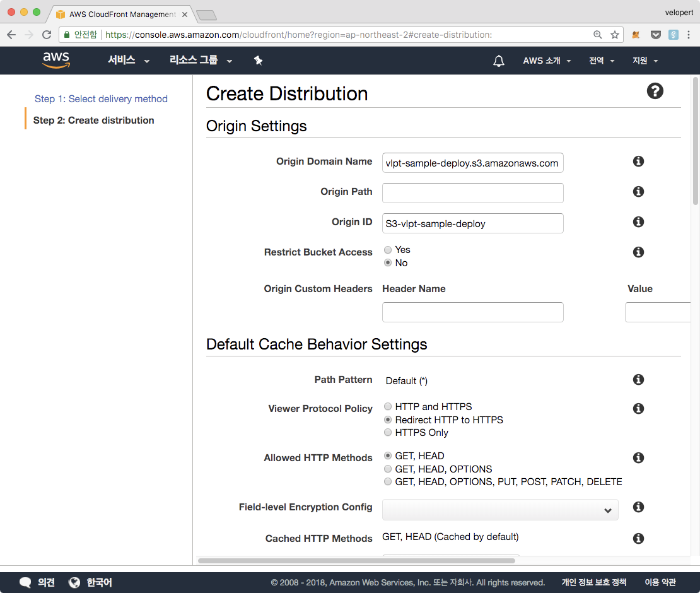Show info for Allowed HTTP Methods
The image size is (700, 593).
(638, 458)
